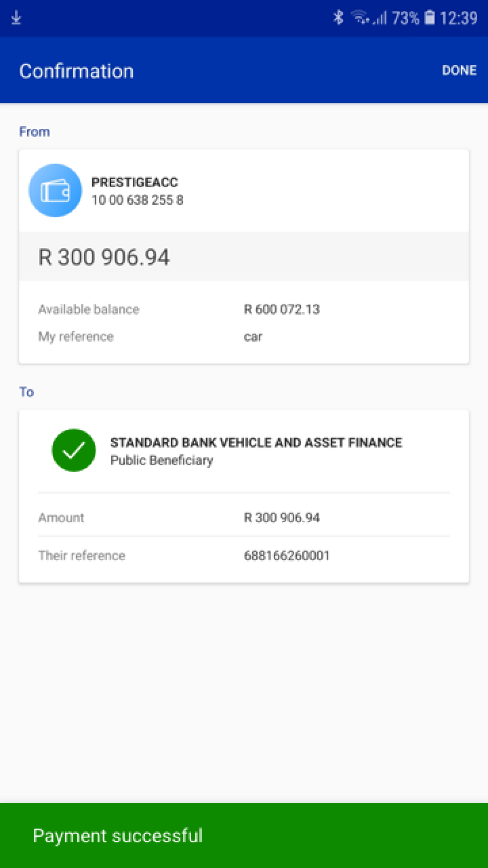Tap the 12:39 clock in status bar
Image resolution: width=488 pixels, height=868 pixels.
pos(459,18)
